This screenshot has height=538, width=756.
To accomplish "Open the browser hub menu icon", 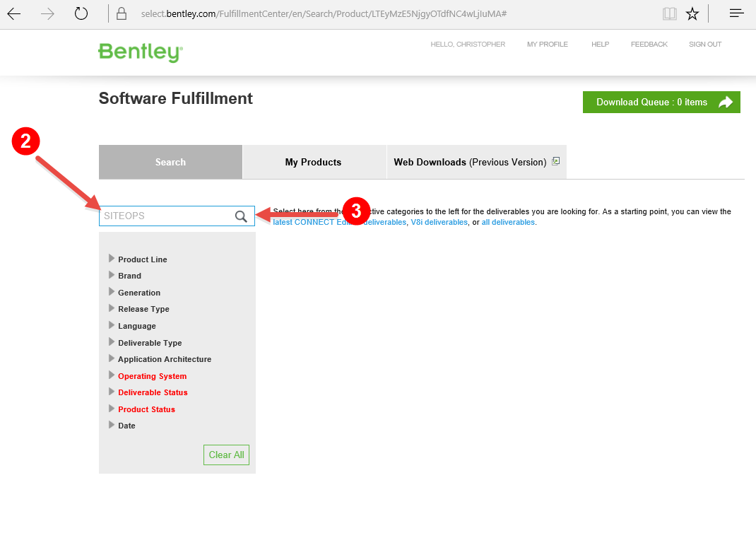I will [x=736, y=13].
